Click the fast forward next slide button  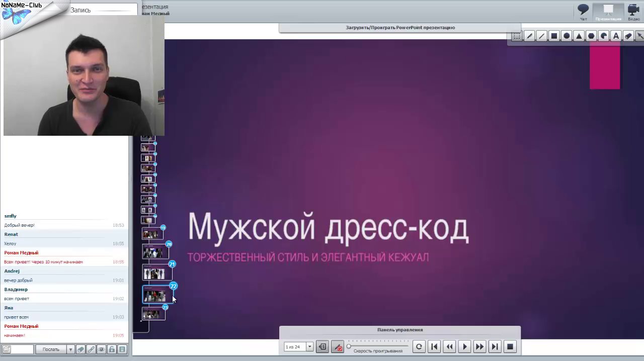click(x=479, y=346)
